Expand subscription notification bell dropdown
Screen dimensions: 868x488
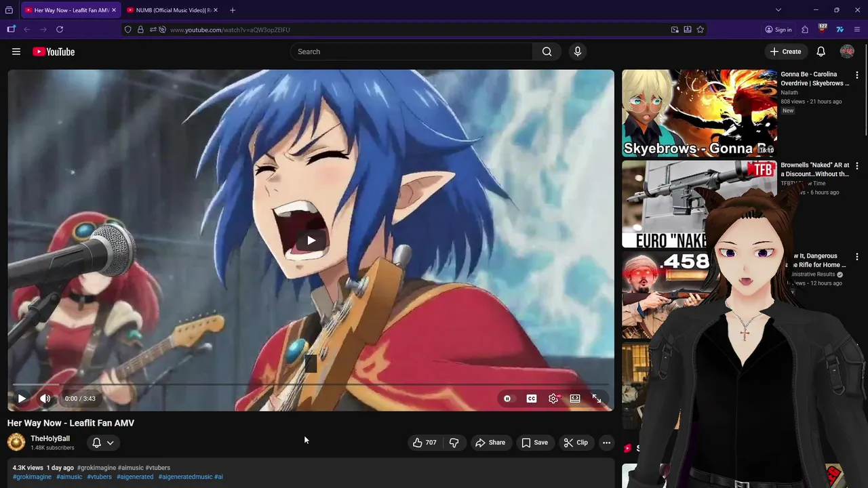(103, 443)
